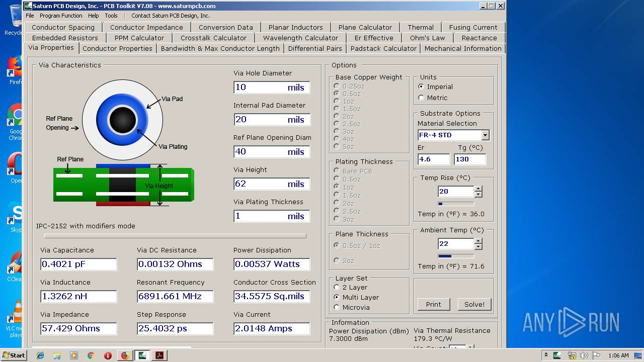Open the Program Function menu

click(x=61, y=16)
